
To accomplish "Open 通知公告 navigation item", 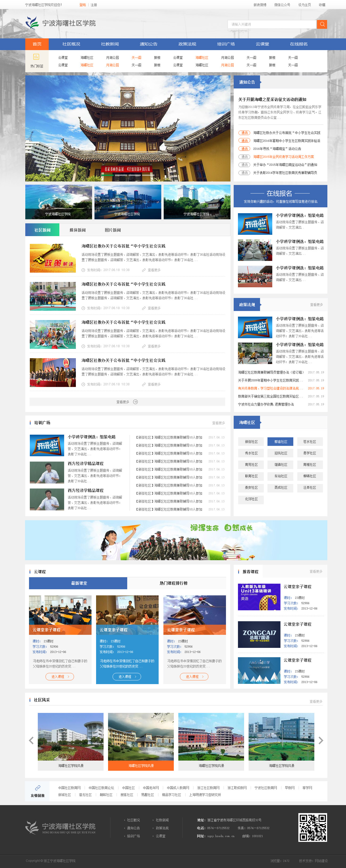I will (149, 44).
